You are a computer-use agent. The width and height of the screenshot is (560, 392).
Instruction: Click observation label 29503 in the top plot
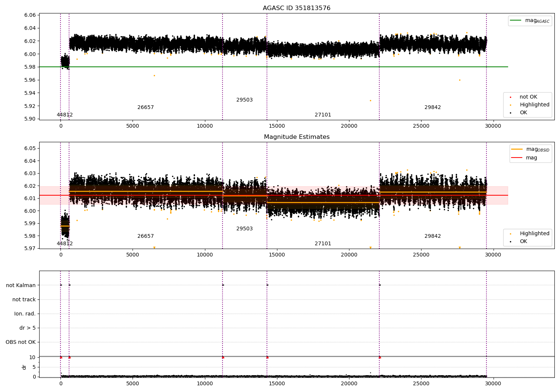coord(245,100)
